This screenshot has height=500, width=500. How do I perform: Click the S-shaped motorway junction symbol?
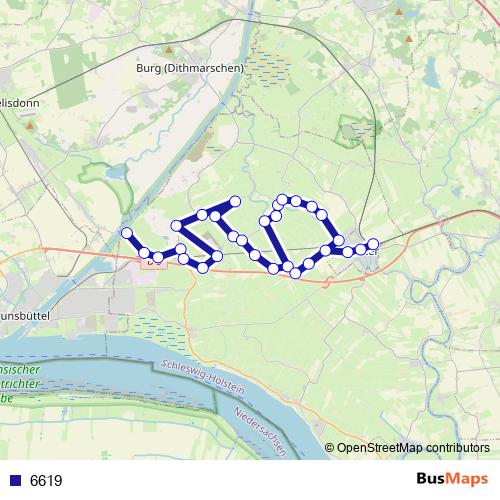(x=329, y=281)
